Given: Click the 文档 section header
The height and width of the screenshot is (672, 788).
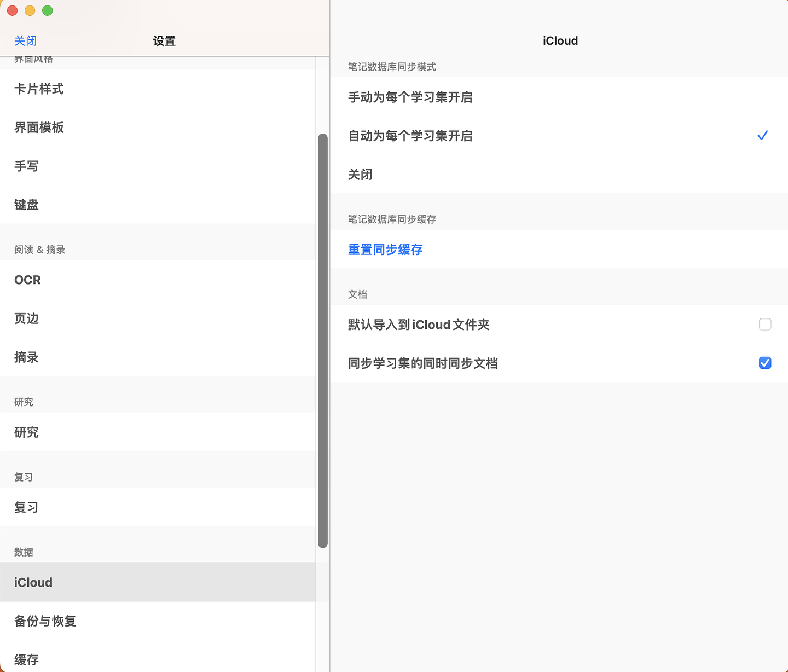Looking at the screenshot, I should [x=357, y=294].
